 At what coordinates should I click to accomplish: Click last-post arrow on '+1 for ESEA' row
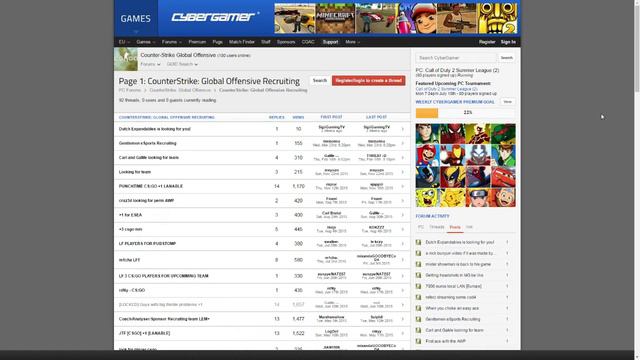(x=403, y=215)
